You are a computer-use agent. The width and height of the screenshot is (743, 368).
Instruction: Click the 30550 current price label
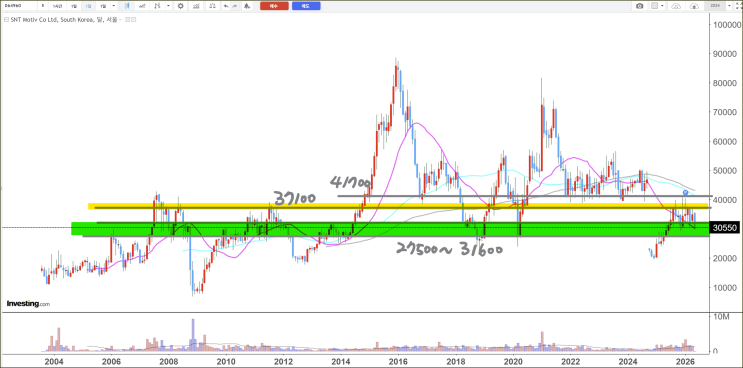tap(725, 228)
